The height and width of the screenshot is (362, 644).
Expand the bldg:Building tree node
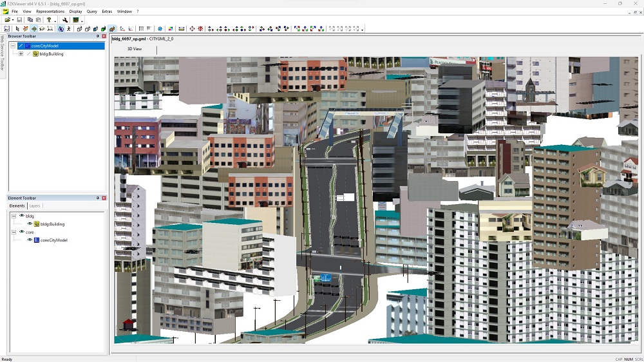point(21,54)
